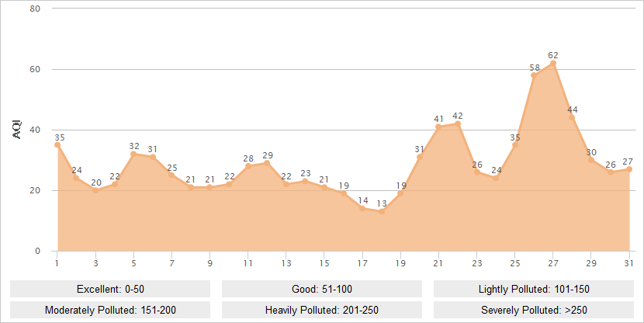Click the day 7 data point valued 25
Screen dimensions: 644x323
(x=171, y=175)
